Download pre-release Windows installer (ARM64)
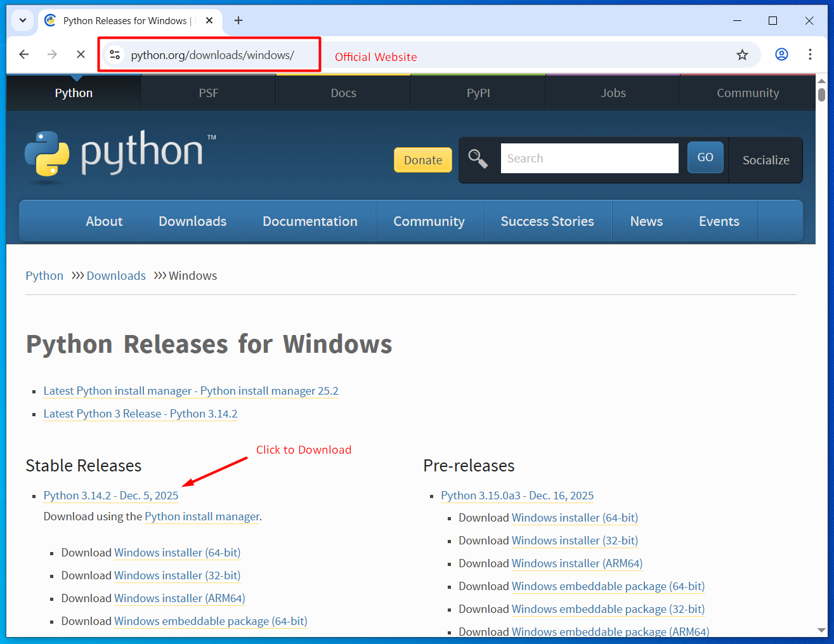This screenshot has height=644, width=834. click(x=577, y=563)
